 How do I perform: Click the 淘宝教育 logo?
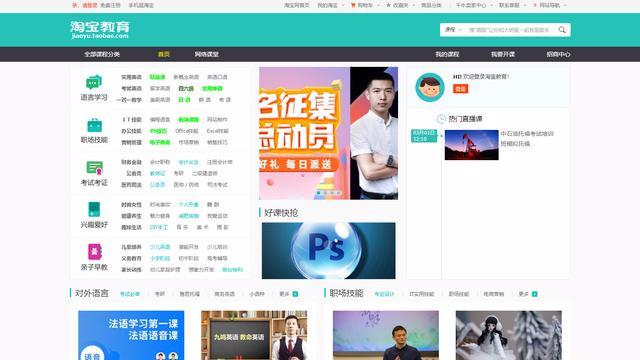click(100, 30)
